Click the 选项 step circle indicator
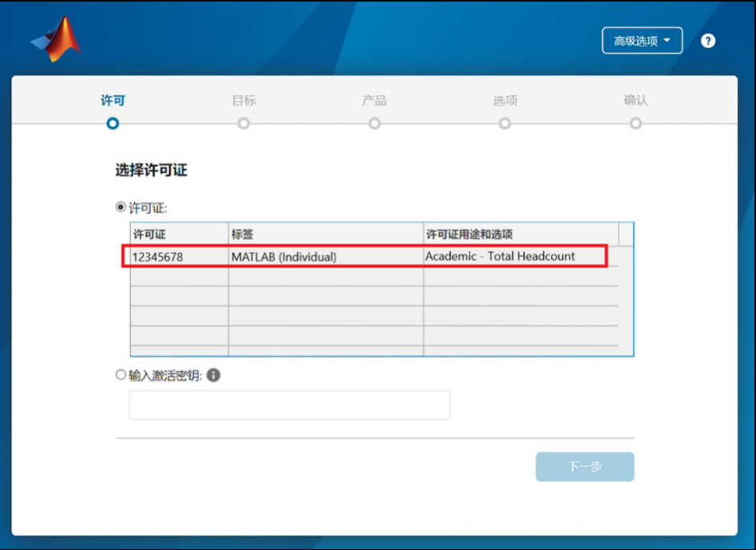 505,124
